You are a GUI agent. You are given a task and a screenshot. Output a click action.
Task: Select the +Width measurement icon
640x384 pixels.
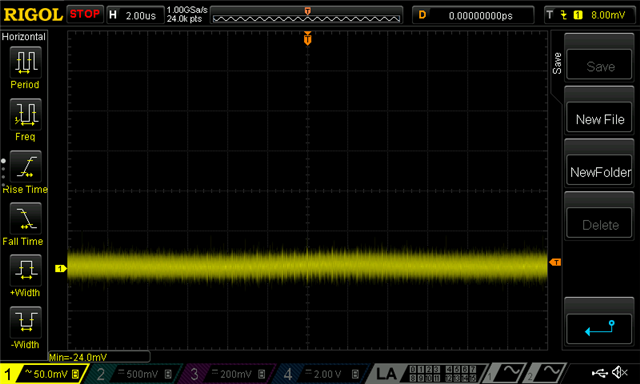25,271
